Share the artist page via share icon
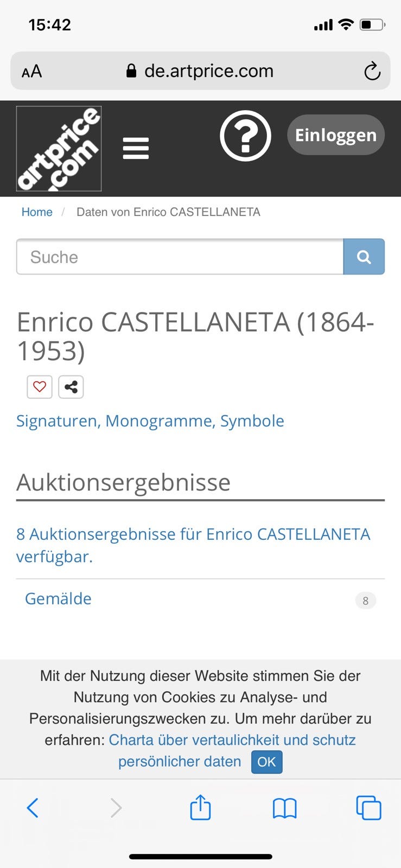Image resolution: width=401 pixels, height=868 pixels. [71, 386]
